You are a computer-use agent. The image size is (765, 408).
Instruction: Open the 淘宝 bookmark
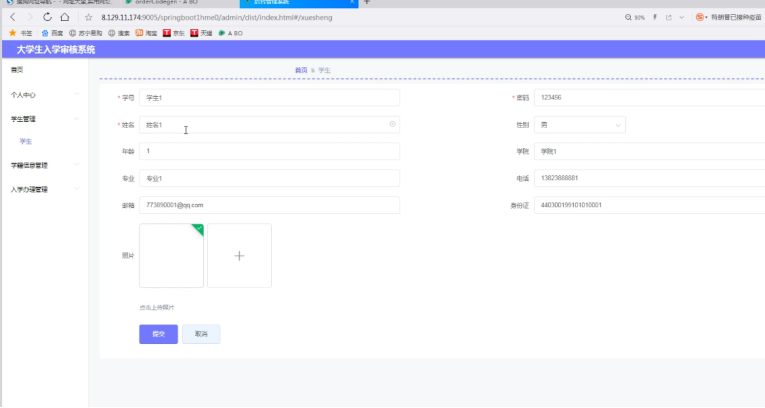(x=146, y=33)
